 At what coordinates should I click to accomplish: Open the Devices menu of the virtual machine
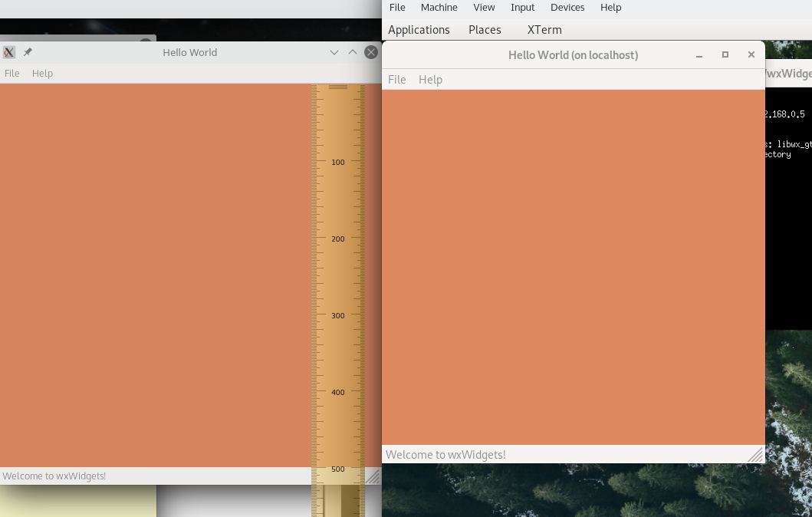point(567,7)
